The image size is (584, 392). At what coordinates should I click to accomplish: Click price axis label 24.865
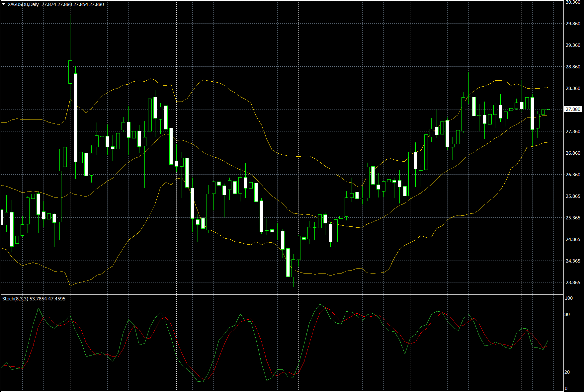[x=573, y=239]
